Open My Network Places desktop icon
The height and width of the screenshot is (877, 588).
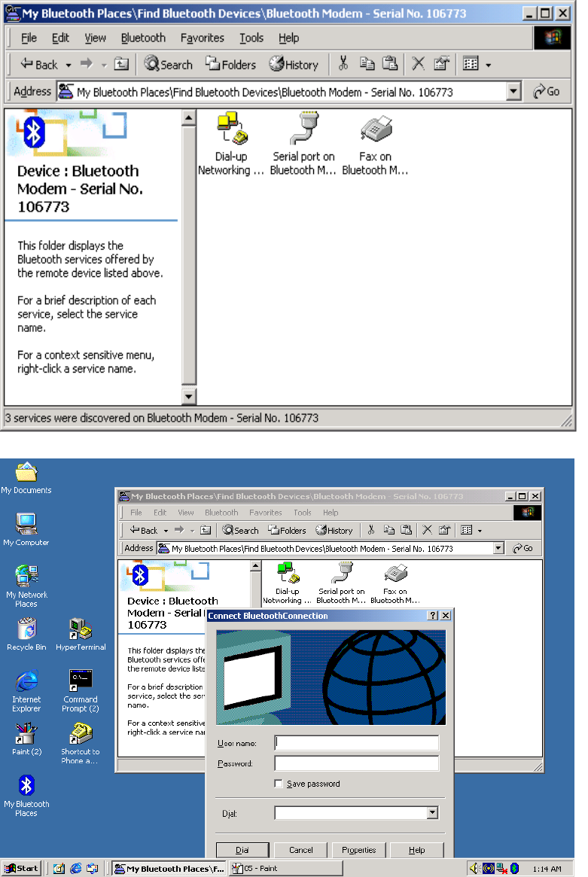point(26,586)
